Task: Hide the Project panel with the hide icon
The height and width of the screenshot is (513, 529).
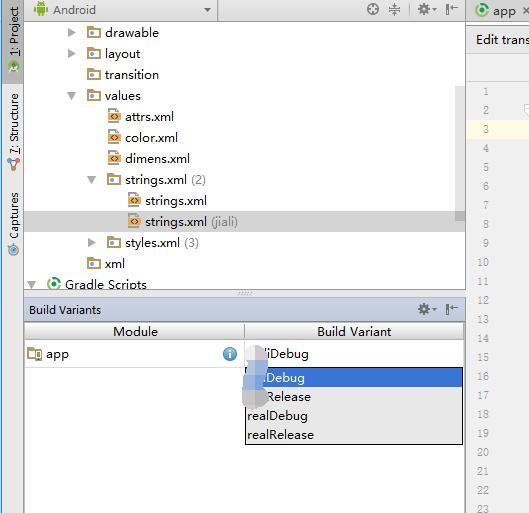Action: 451,9
